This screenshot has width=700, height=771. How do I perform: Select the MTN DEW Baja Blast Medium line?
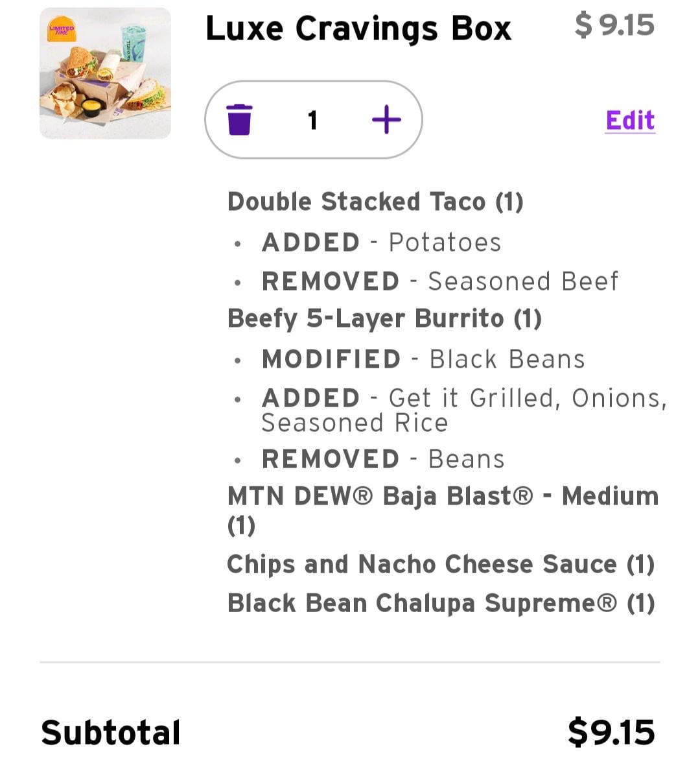(x=442, y=497)
